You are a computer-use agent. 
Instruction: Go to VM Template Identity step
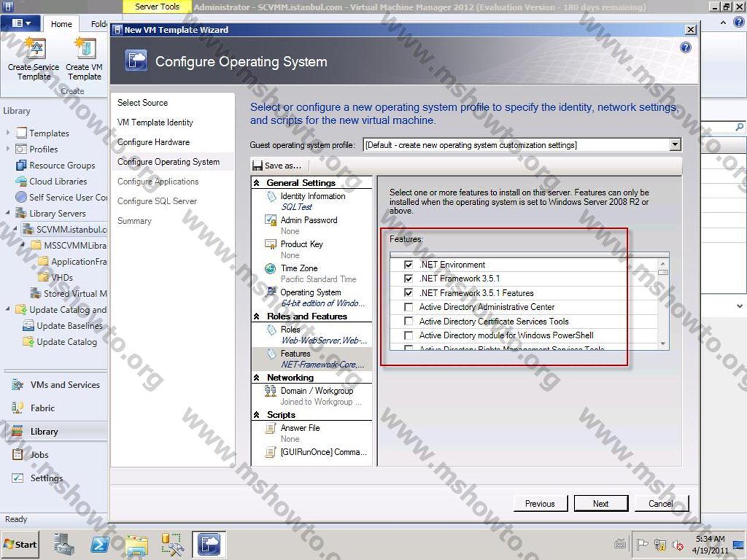click(x=155, y=123)
